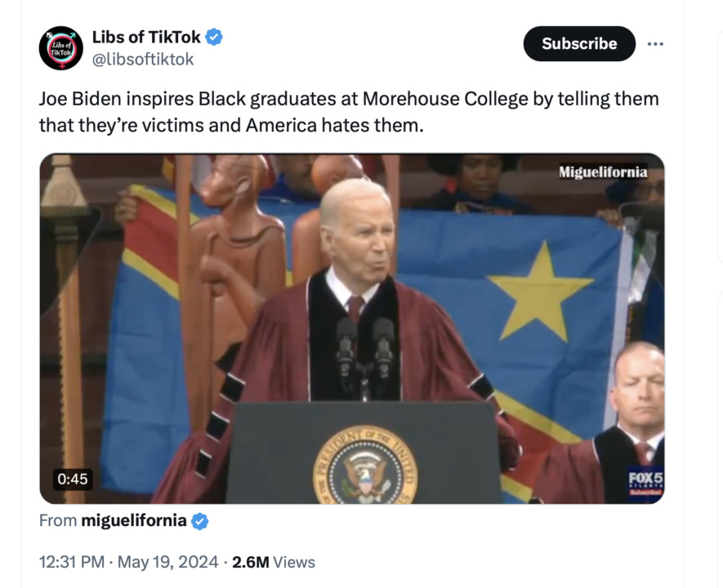
Task: Click the Subscribe button
Action: [x=579, y=44]
